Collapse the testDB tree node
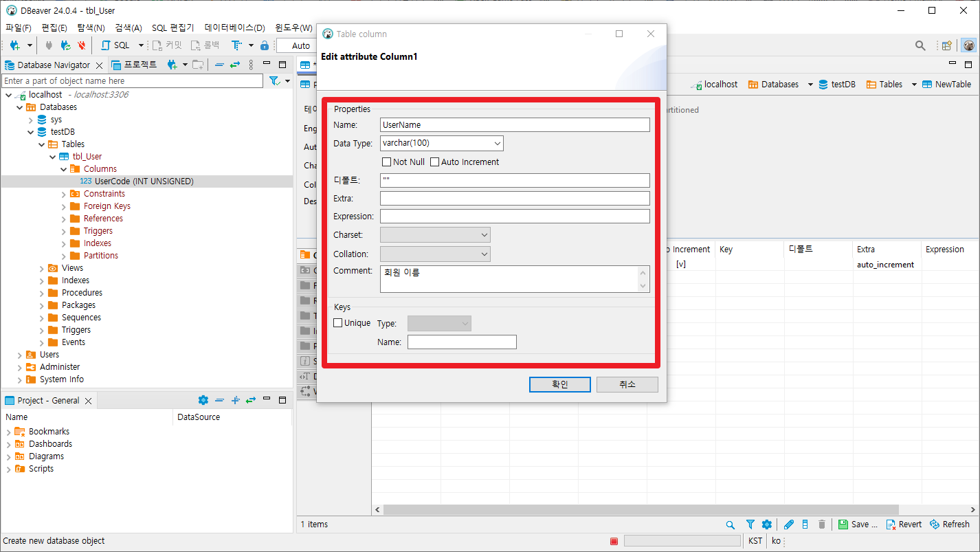980x552 pixels. [31, 132]
